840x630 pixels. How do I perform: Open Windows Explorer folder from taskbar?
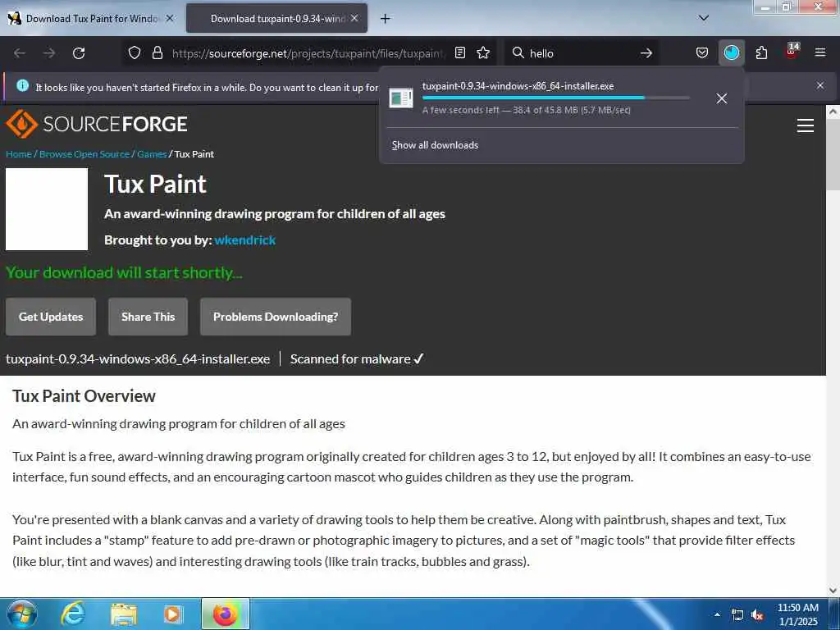124,614
